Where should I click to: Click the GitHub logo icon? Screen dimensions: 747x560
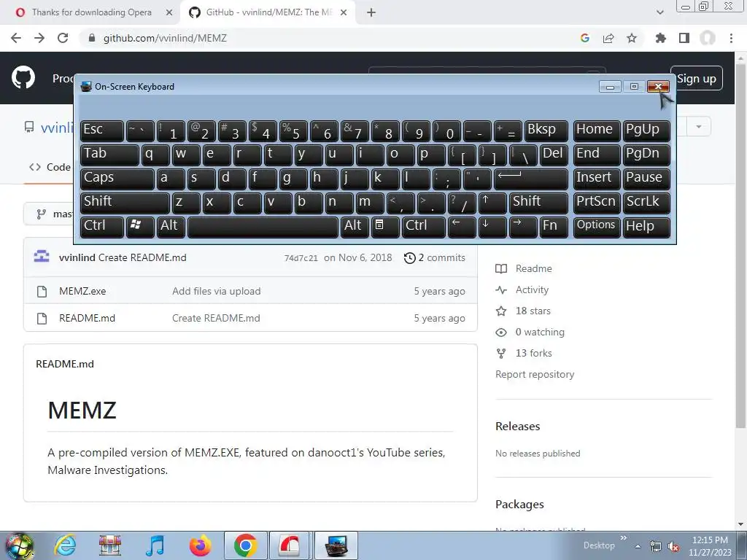(23, 78)
